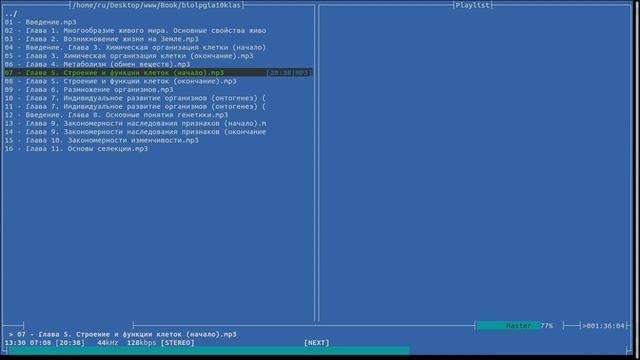Viewport: 640px width, 360px height.
Task: Click elapsed time 13:30
Action: 15,343
